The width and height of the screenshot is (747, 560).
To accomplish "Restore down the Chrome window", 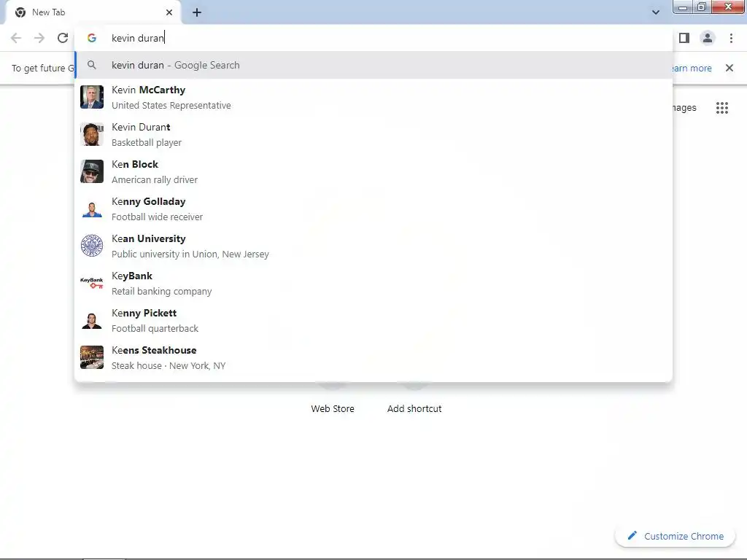I will 701,7.
